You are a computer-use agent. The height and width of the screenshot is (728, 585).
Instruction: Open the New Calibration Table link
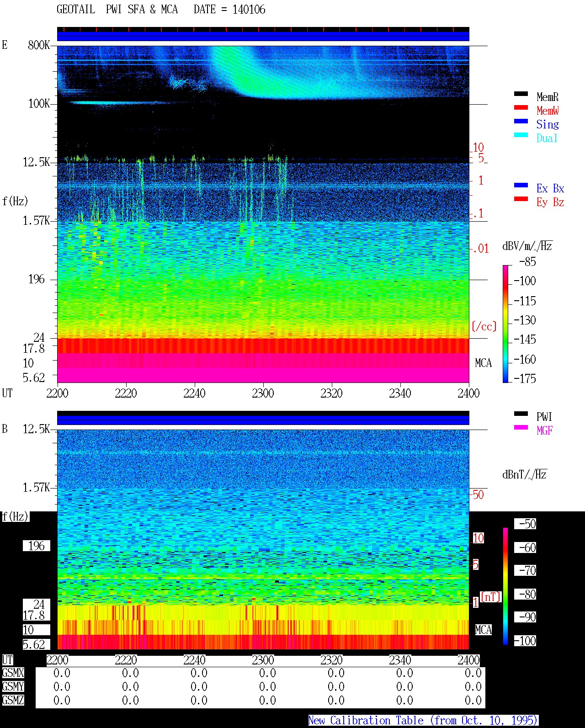click(x=423, y=721)
